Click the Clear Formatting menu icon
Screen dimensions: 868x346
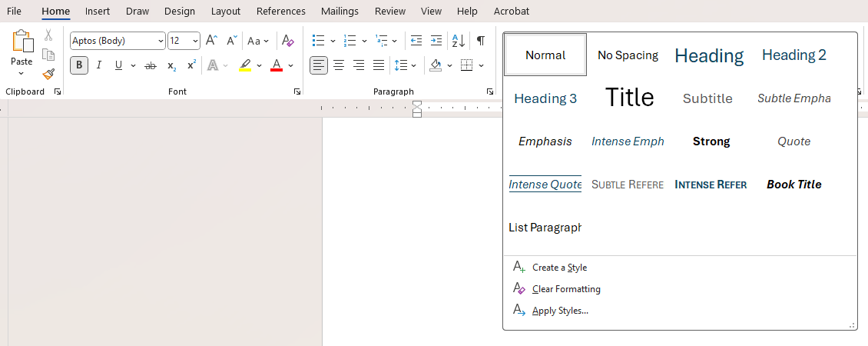pyautogui.click(x=518, y=288)
